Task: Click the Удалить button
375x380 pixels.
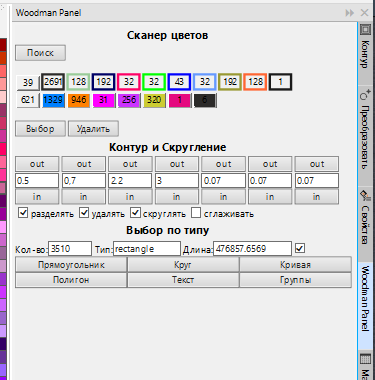Action: pos(93,129)
